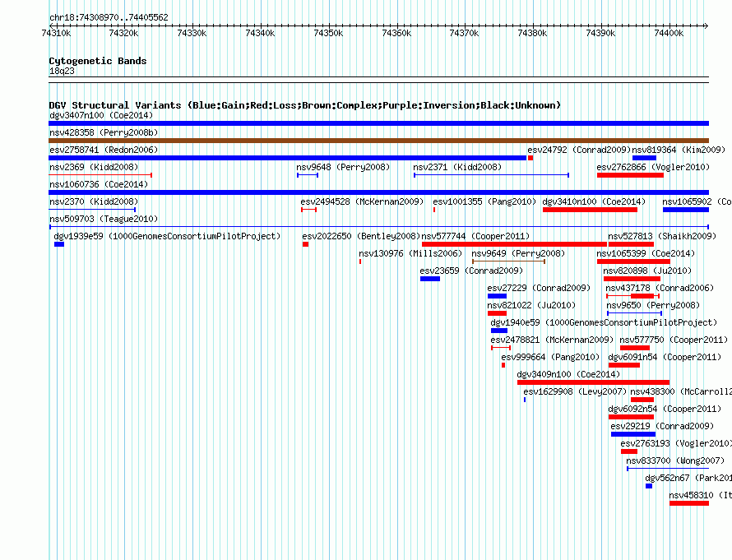The width and height of the screenshot is (732, 560).
Task: Click the esv2762866 (Vogler2010) red bar
Action: (630, 175)
